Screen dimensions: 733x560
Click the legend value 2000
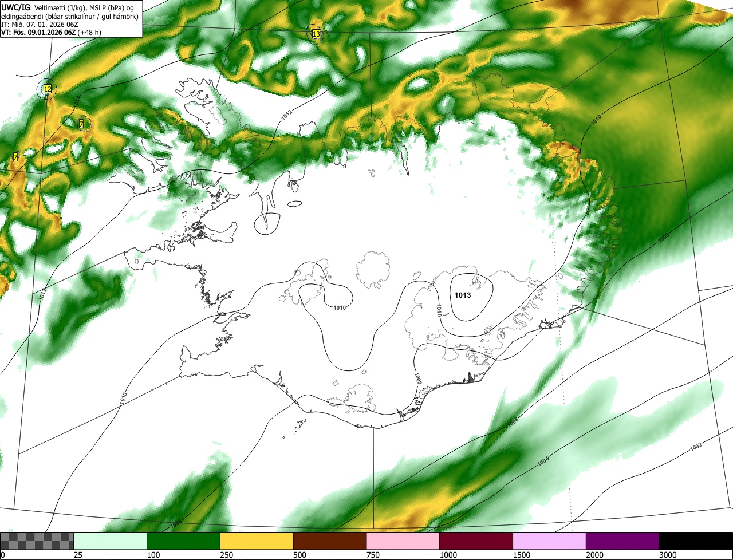click(594, 555)
